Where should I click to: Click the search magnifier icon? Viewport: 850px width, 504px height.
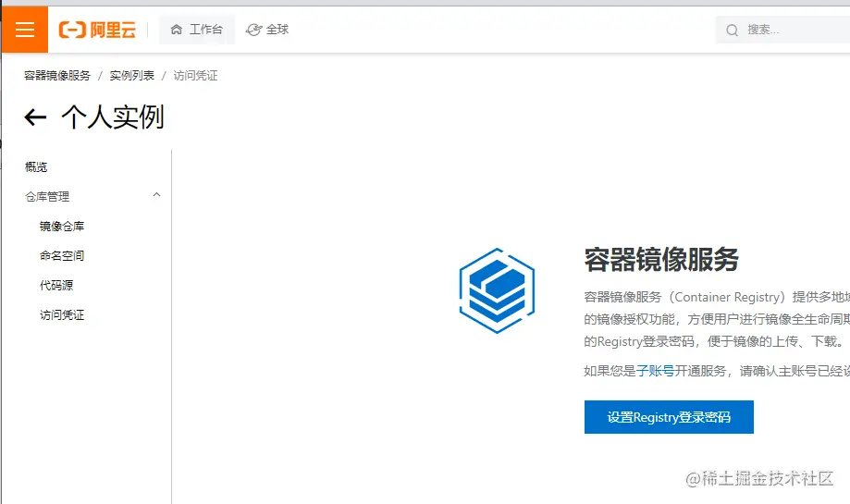click(x=732, y=30)
